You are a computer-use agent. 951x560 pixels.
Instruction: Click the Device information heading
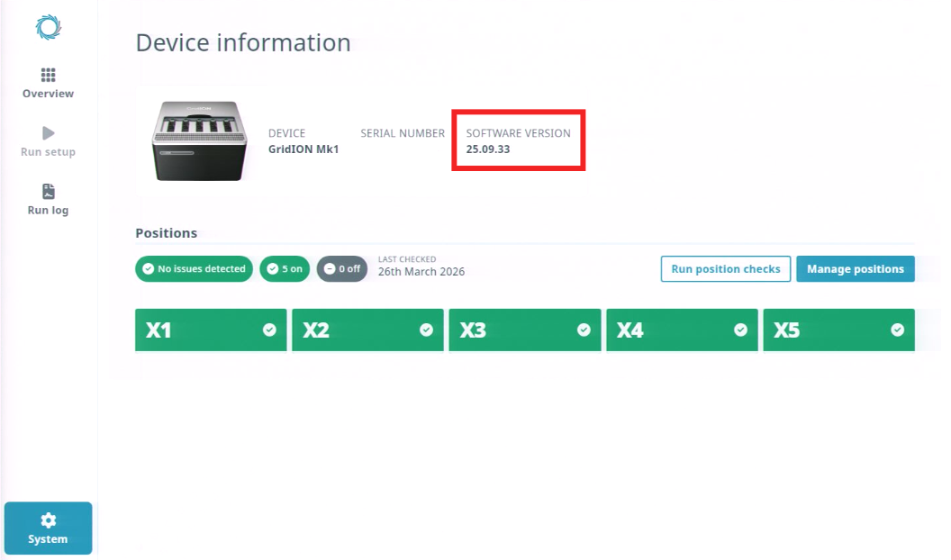[x=243, y=43]
